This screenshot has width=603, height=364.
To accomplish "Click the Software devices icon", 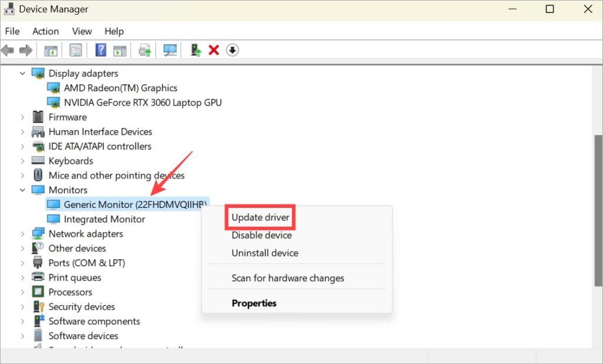I will coord(38,336).
